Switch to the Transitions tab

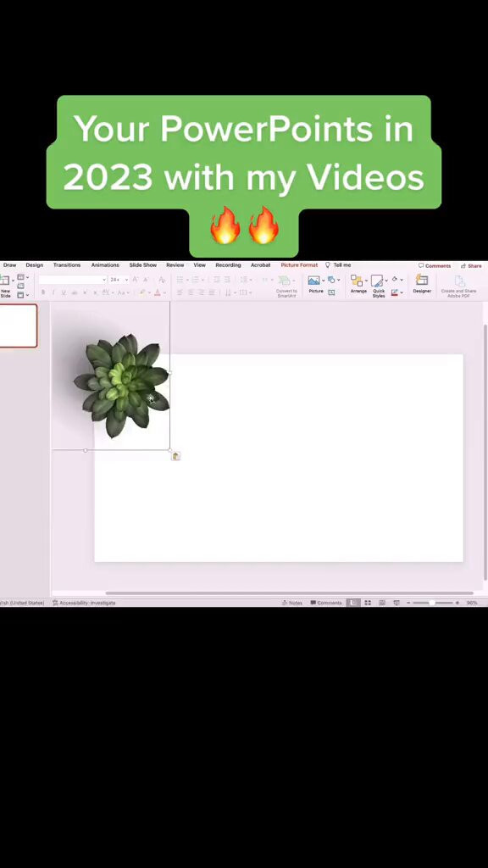click(67, 265)
